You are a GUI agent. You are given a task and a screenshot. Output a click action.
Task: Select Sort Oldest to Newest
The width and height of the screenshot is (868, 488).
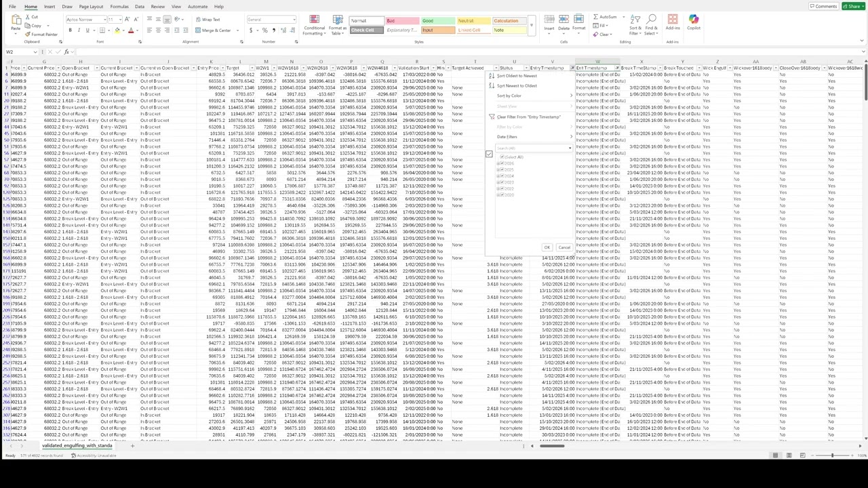coord(517,76)
